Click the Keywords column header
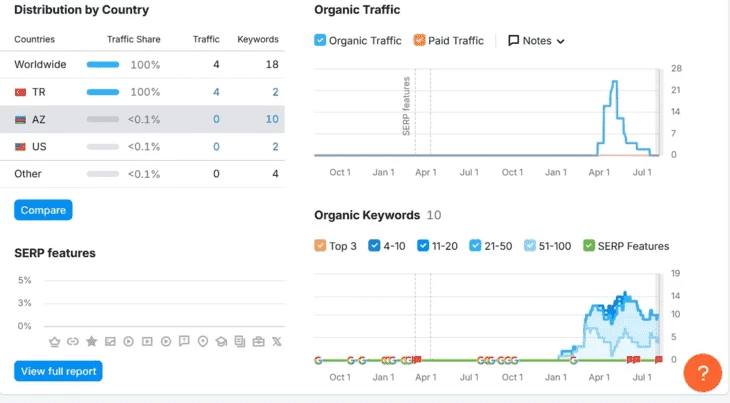This screenshot has width=730, height=403. [x=258, y=40]
